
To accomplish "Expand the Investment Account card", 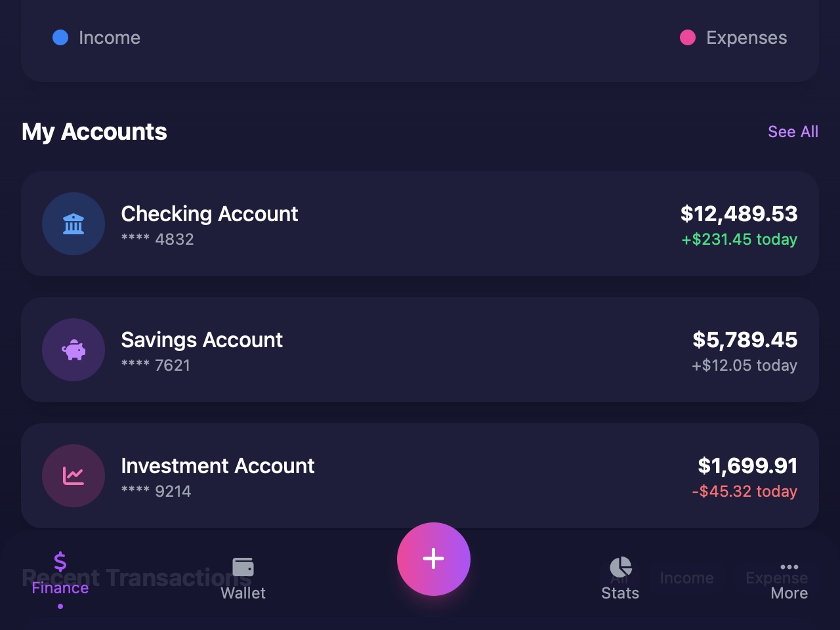I will 420,476.
